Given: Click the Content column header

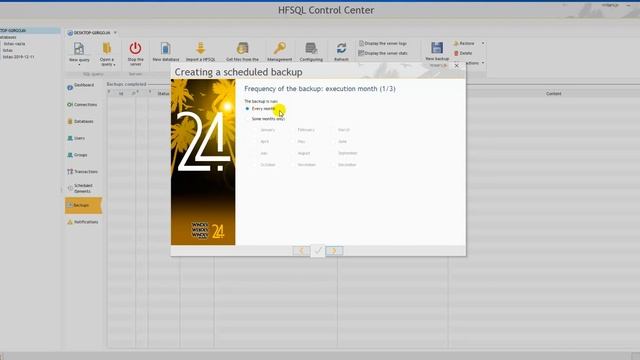Looking at the screenshot, I should click(x=553, y=93).
